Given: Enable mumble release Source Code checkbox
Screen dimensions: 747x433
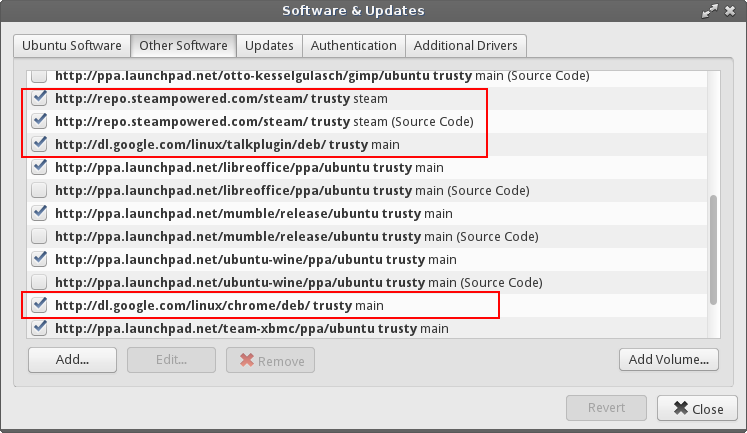Looking at the screenshot, I should pyautogui.click(x=39, y=236).
